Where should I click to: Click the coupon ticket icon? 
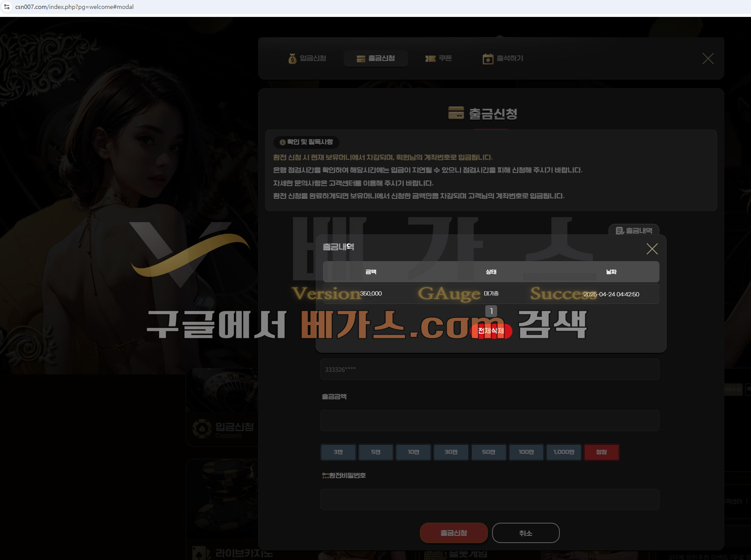tap(431, 59)
